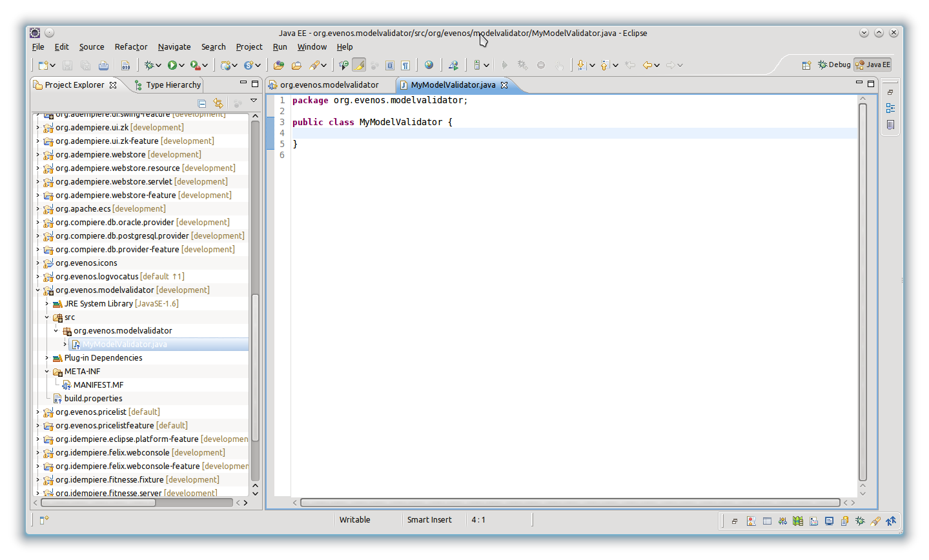Open the web browser globe icon
This screenshot has height=560, width=929.
(x=429, y=65)
